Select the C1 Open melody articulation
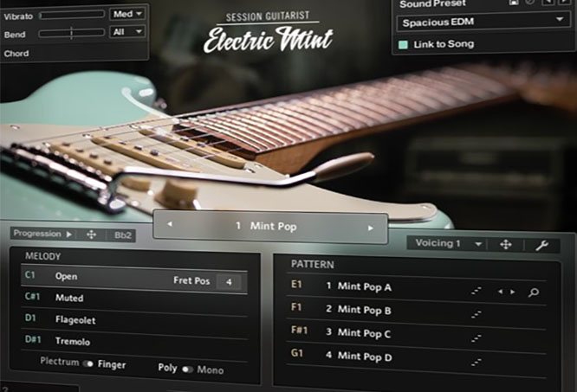The height and width of the screenshot is (392, 577). pyautogui.click(x=134, y=280)
